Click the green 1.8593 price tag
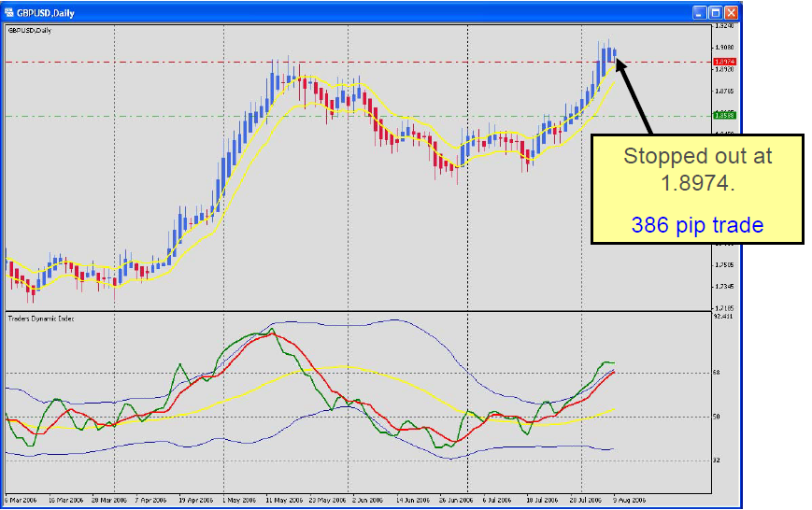812x510 pixels. (x=724, y=115)
